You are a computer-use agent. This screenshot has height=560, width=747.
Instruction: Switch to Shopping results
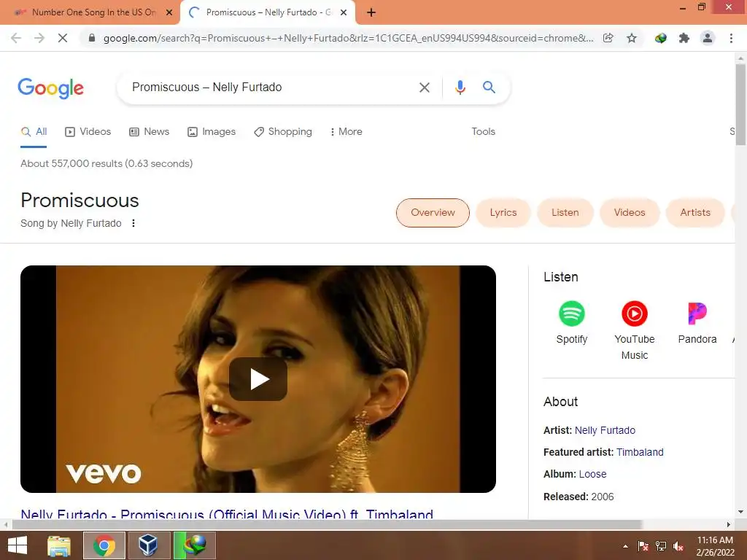283,132
